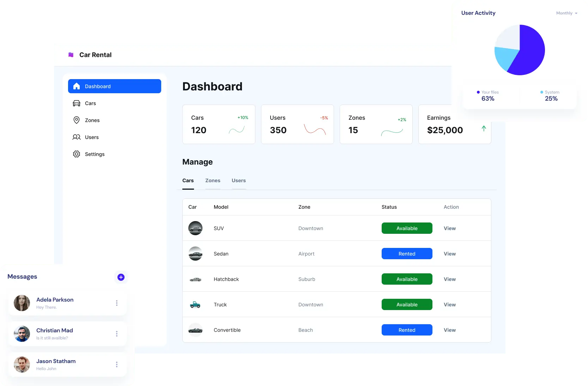Click the SUV car thumbnail
This screenshot has height=386, width=588.
[x=195, y=228]
